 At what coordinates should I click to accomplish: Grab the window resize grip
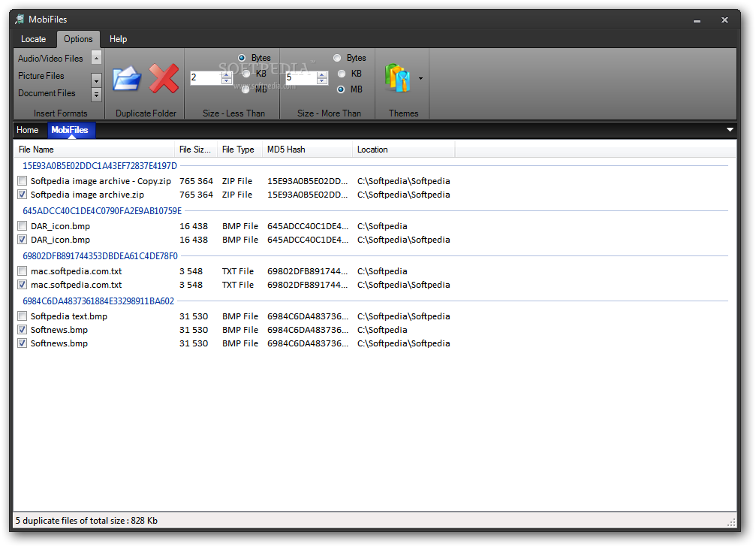[x=731, y=522]
